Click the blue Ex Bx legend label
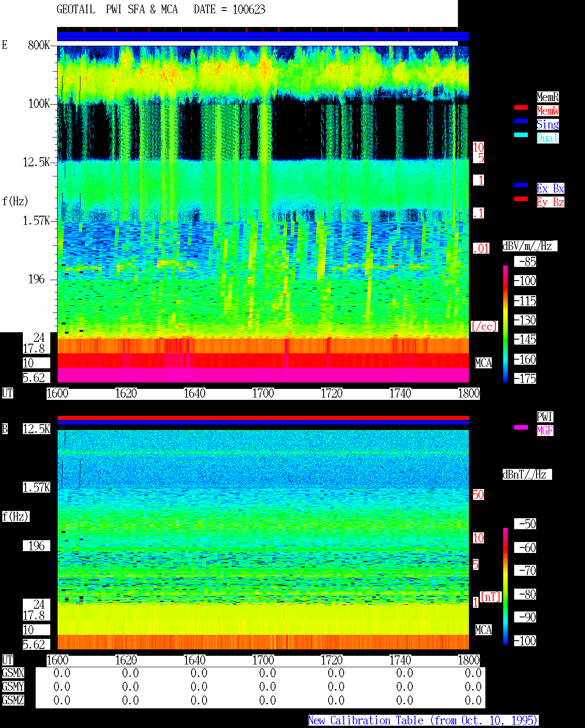Viewport: 585px width, 728px height. click(x=550, y=188)
